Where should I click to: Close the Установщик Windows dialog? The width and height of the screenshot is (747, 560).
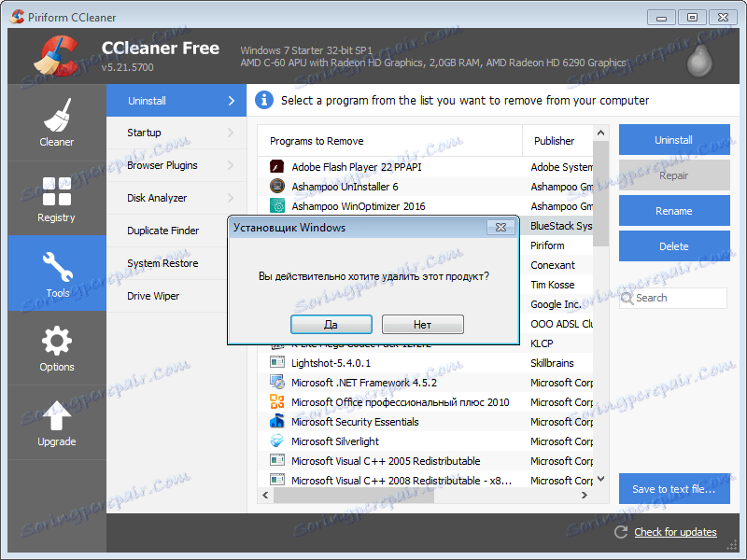(x=500, y=228)
